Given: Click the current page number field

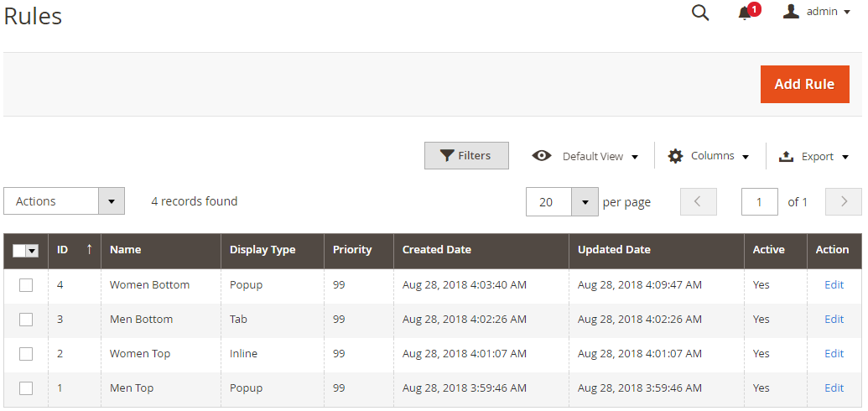Looking at the screenshot, I should click(x=760, y=201).
